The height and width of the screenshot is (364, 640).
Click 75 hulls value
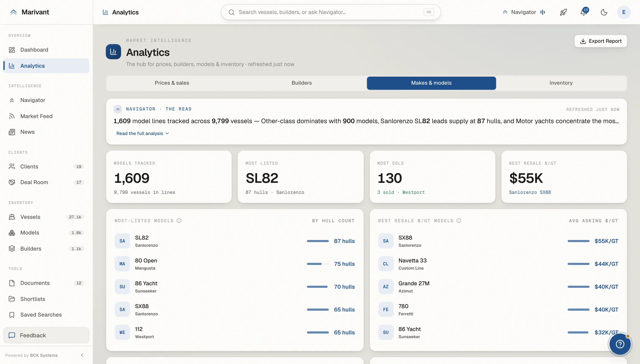click(344, 264)
